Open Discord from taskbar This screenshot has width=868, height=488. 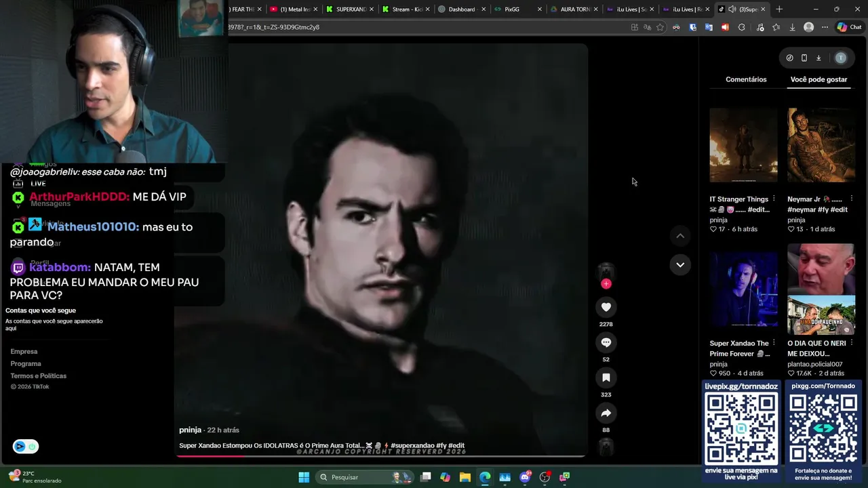click(525, 477)
